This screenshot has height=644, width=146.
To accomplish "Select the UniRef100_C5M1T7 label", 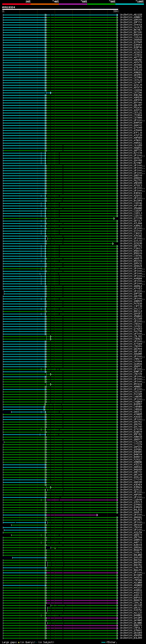I will [131, 359].
